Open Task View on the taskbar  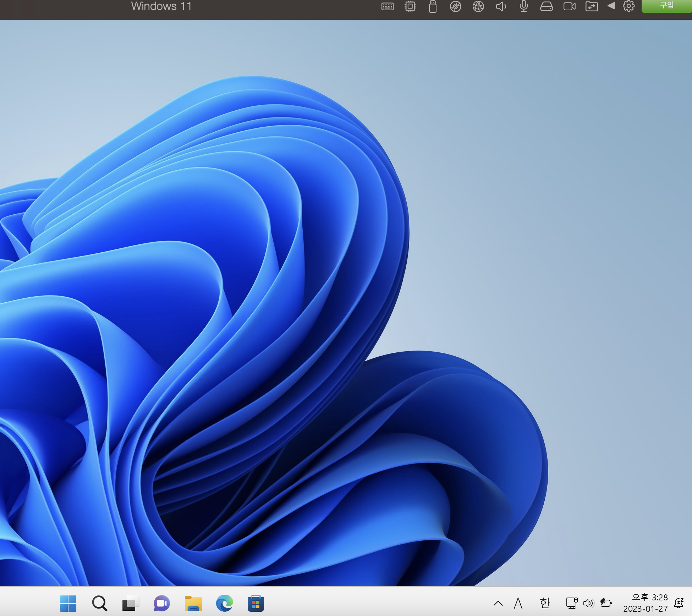point(130,603)
